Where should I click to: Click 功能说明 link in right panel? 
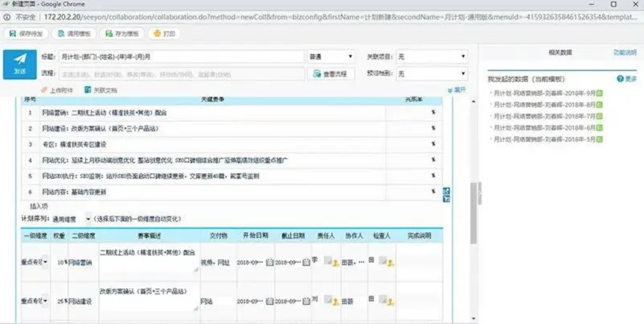pyautogui.click(x=625, y=52)
